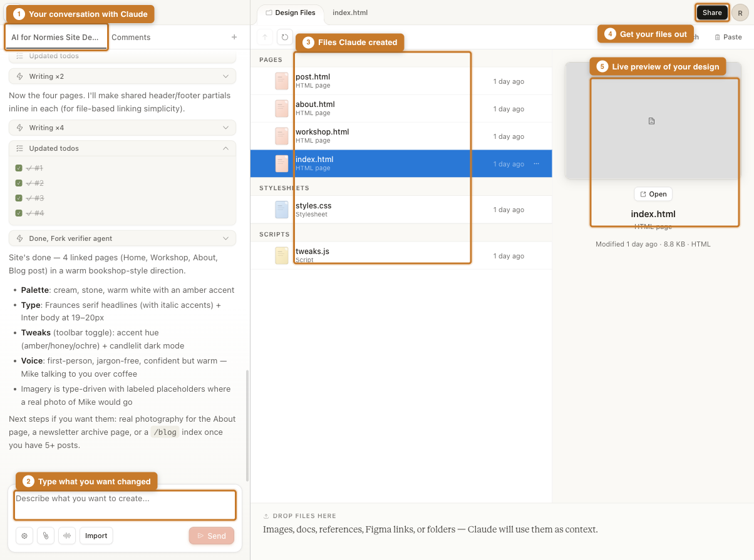Navigate up a folder with the arrow icon
The image size is (754, 560).
264,36
